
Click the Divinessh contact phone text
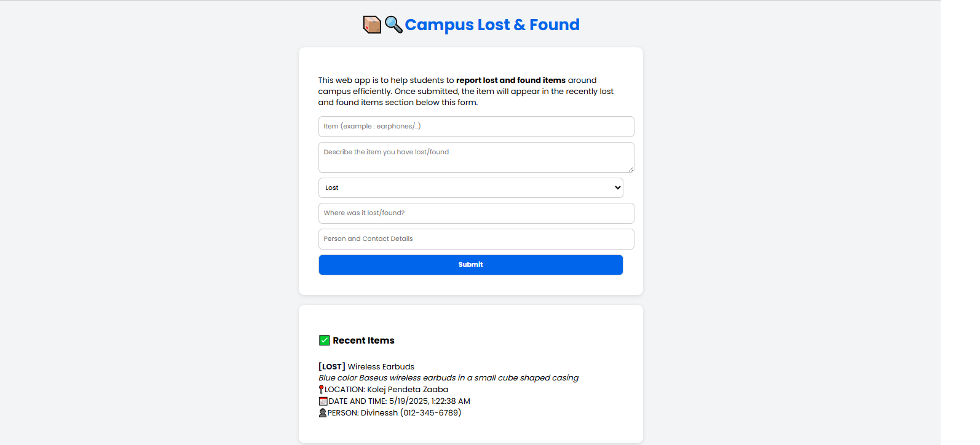(430, 413)
